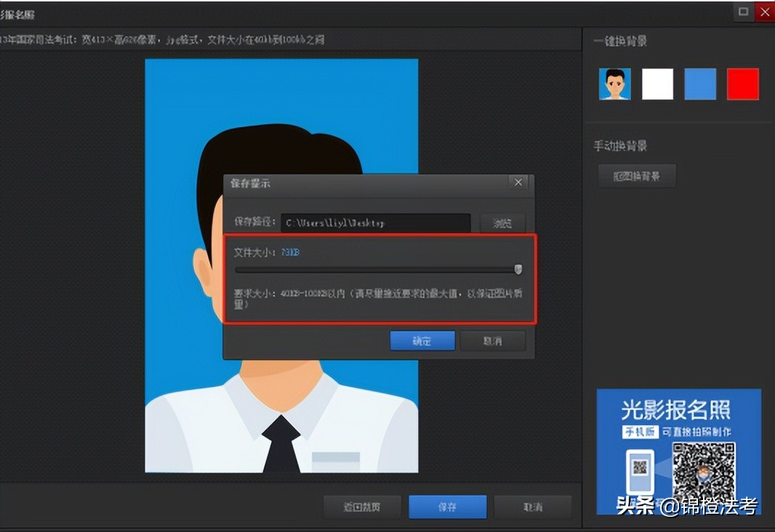
Task: Select the original photo thumbnail under 一键换背景
Action: 614,84
